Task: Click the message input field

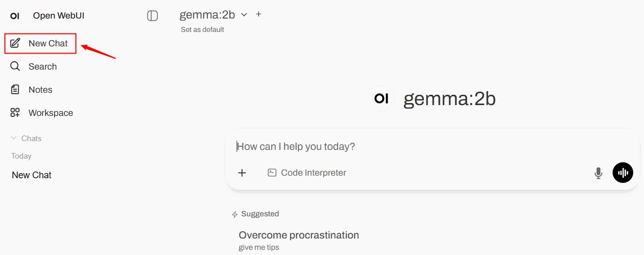Action: tap(412, 147)
